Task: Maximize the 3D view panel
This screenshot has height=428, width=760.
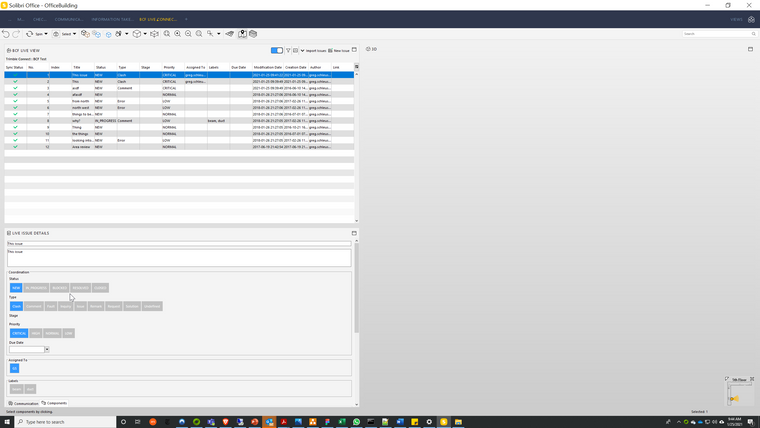Action: point(750,49)
